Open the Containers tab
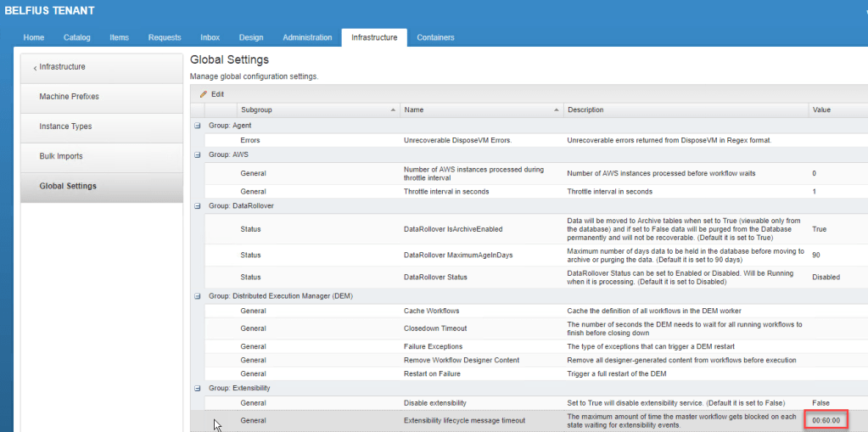868x432 pixels. pos(434,37)
